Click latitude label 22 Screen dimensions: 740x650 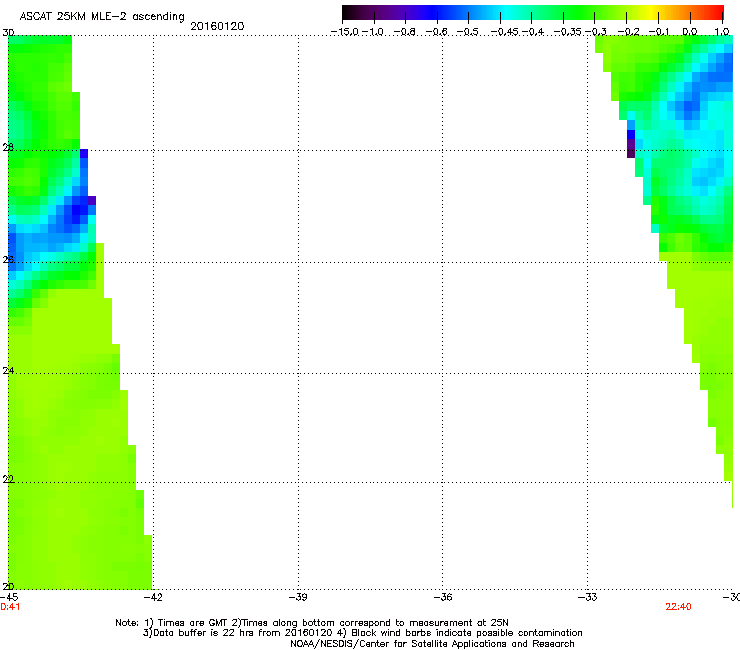[x=8, y=480]
